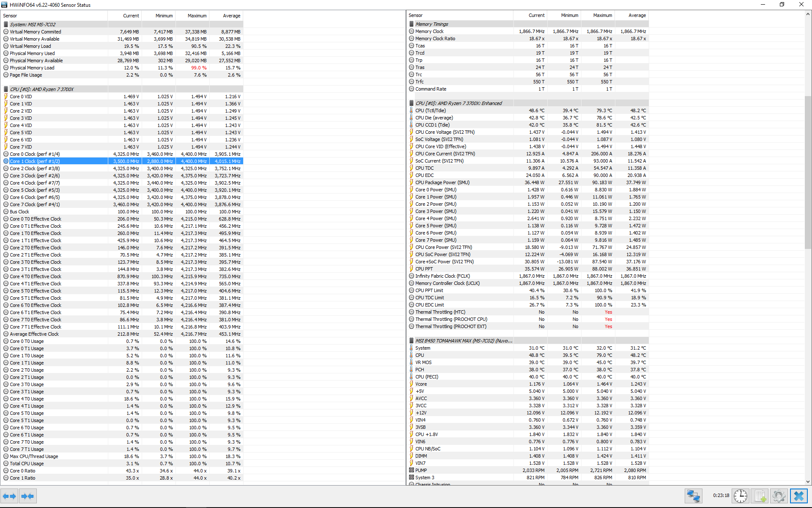Screen dimensions: 812x508
Task: Select the Memory Timings group header
Action: click(432, 24)
